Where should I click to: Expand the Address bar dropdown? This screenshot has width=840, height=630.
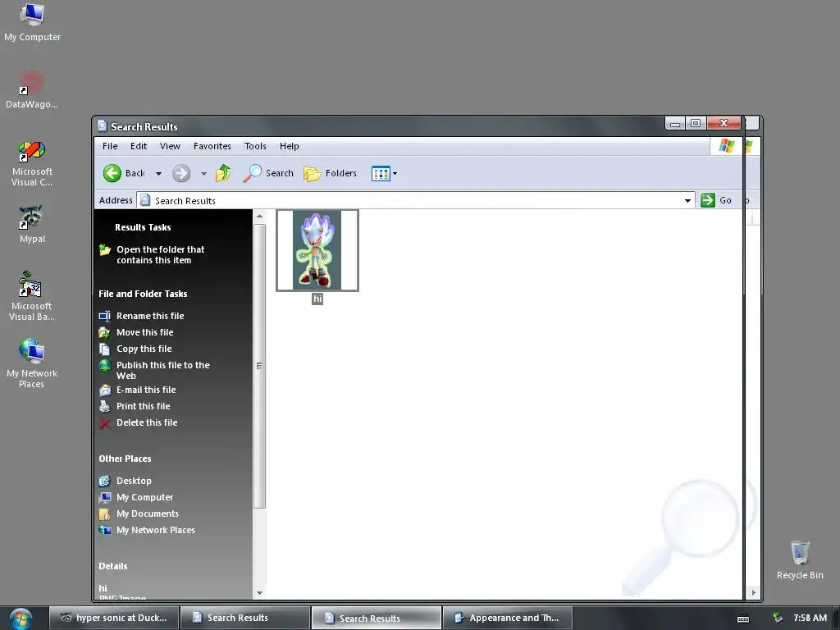(687, 201)
